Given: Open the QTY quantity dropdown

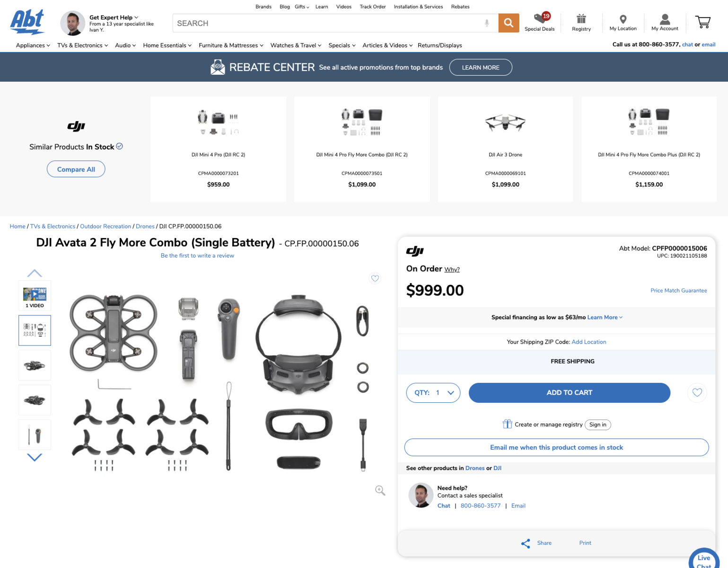Looking at the screenshot, I should click(433, 393).
